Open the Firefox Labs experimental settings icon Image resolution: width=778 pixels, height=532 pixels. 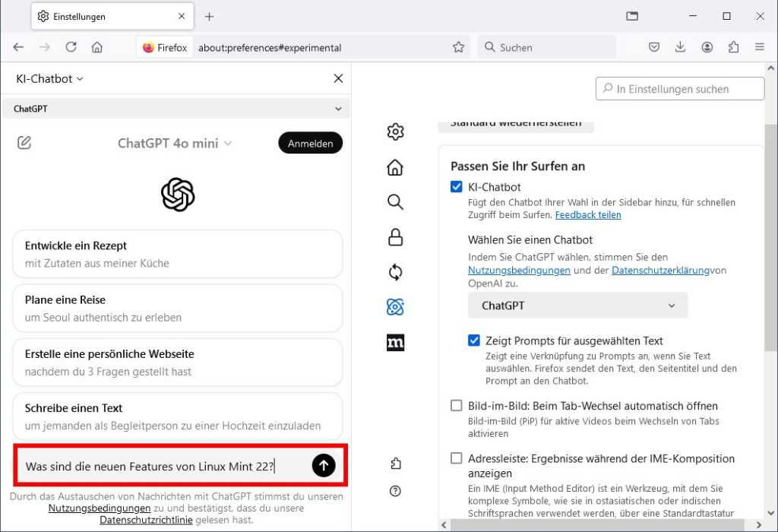click(395, 306)
